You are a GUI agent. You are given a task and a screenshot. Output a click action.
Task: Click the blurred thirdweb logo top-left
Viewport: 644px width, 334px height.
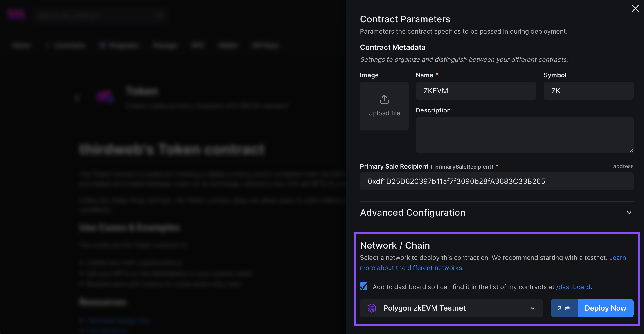point(16,14)
